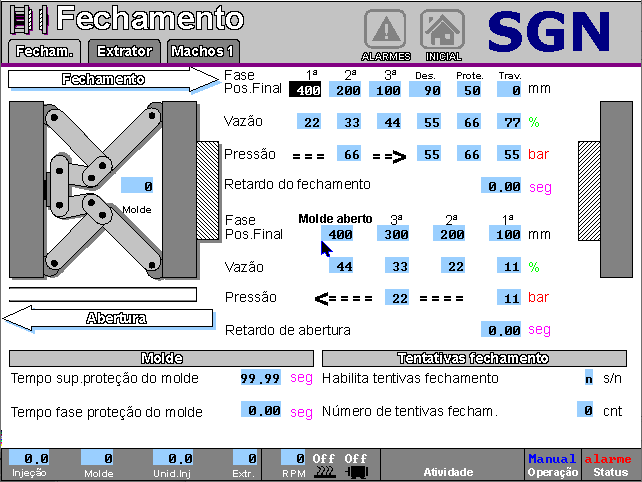
Task: Click Retardo do fechamento time field
Action: [x=500, y=185]
